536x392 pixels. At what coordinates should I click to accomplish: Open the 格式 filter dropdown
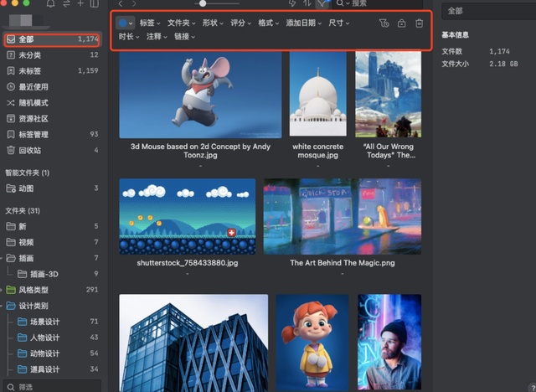(268, 23)
